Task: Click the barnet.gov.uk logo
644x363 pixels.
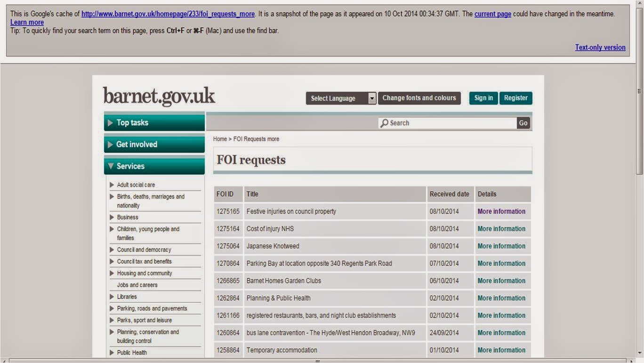Action: pos(159,96)
